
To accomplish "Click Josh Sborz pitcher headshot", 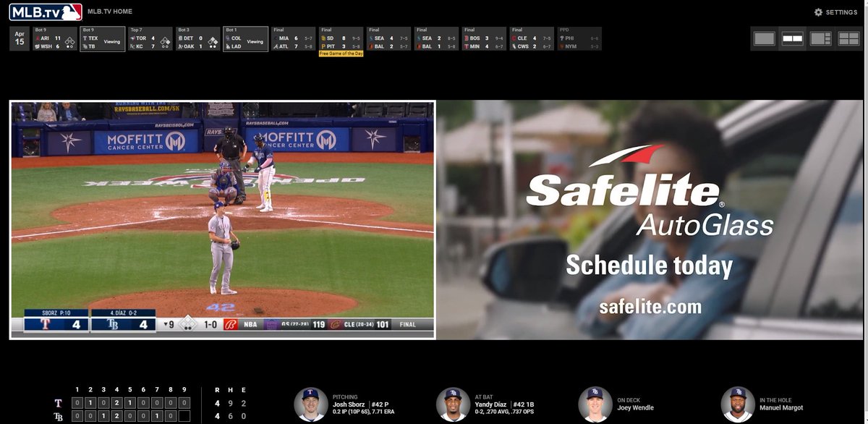I will pyautogui.click(x=311, y=404).
